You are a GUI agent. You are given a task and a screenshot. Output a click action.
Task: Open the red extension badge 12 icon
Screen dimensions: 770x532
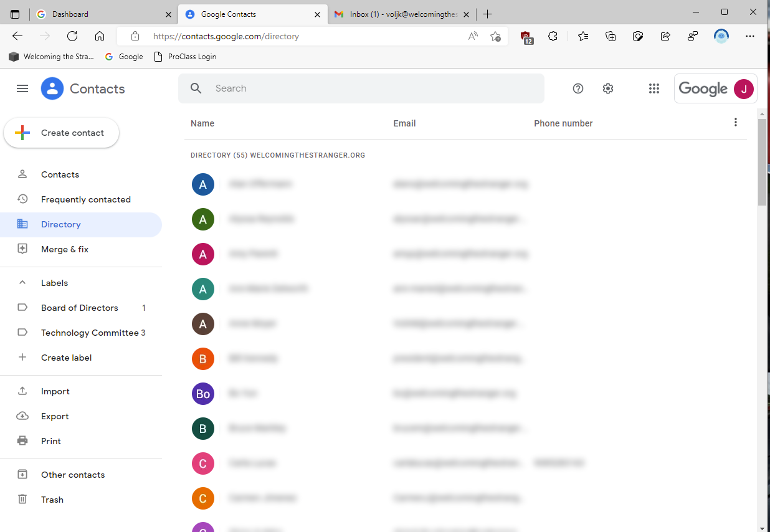(x=526, y=37)
